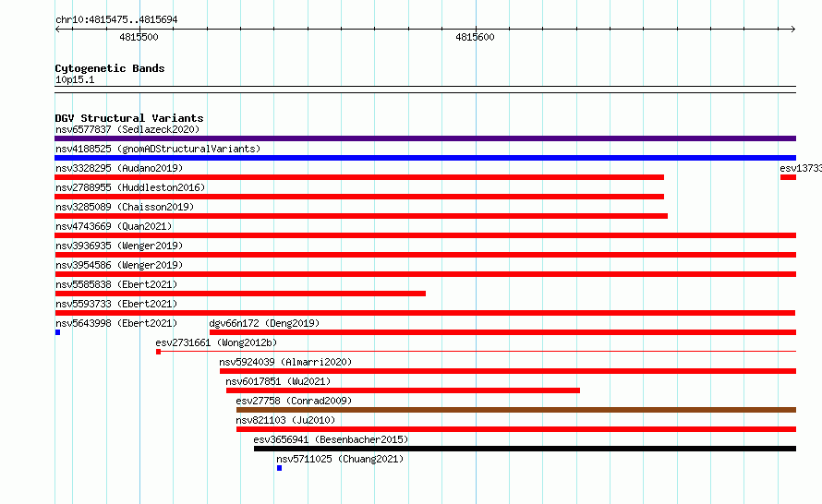Image resolution: width=822 pixels, height=504 pixels.
Task: Click the DGV Structural Variants track title
Action: (x=129, y=118)
